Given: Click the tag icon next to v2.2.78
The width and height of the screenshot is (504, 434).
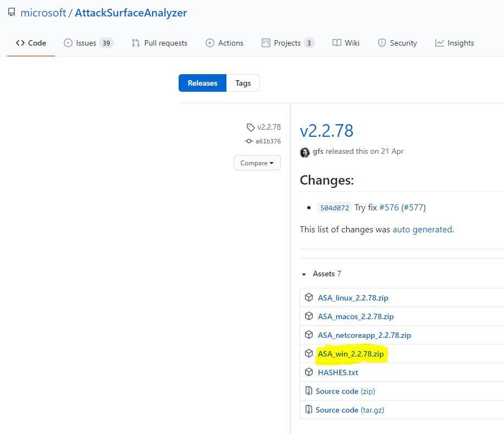Looking at the screenshot, I should [251, 127].
